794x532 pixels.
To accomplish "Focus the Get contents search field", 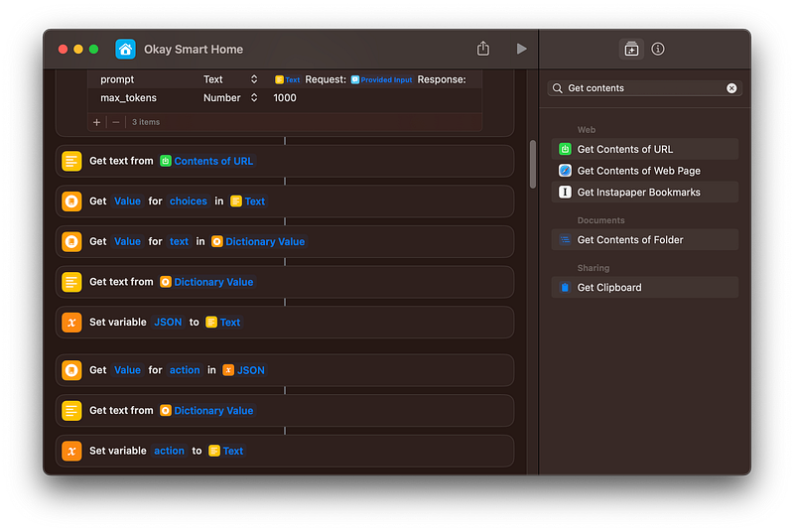I will (644, 88).
